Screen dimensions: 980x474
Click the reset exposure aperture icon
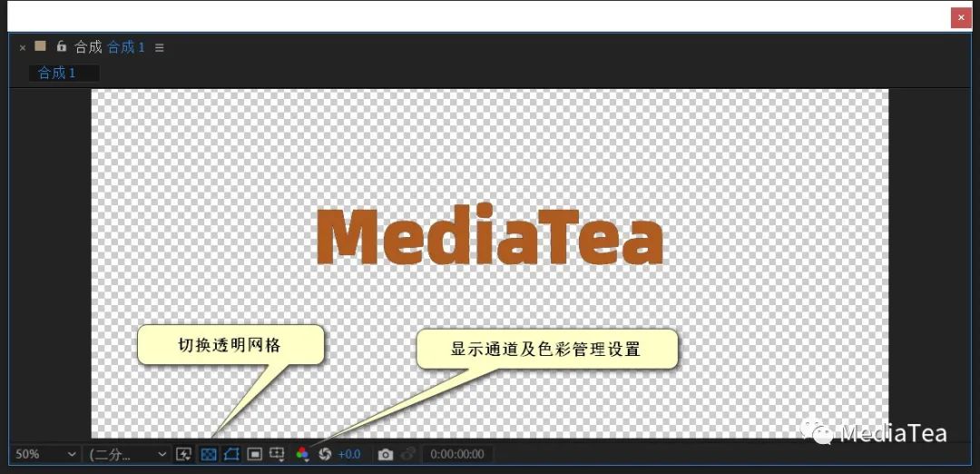(x=324, y=454)
